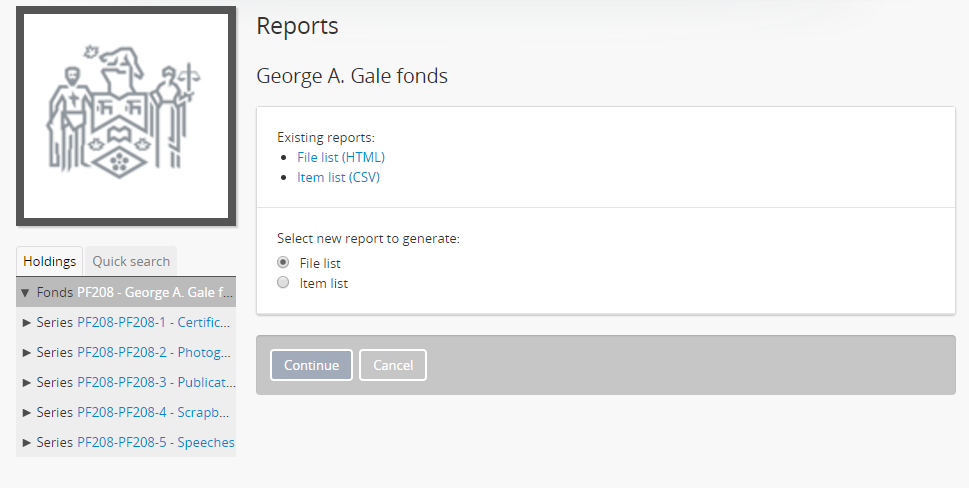This screenshot has width=969, height=488.
Task: Open series PF208-PF208-1 Certificates link
Action: tap(155, 322)
